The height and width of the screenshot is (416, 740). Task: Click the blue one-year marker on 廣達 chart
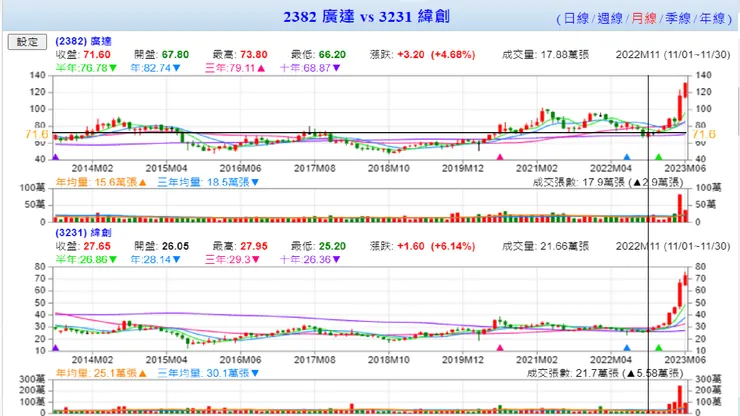627,157
